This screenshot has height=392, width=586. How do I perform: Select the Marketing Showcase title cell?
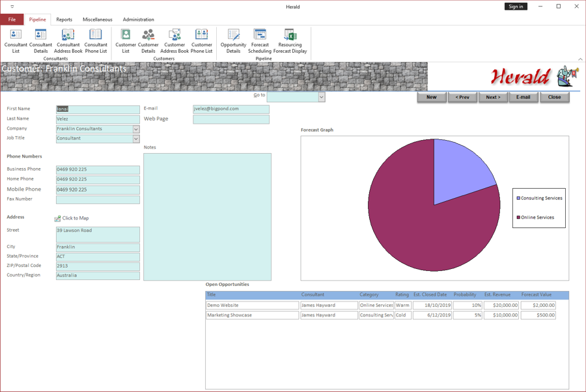(252, 315)
